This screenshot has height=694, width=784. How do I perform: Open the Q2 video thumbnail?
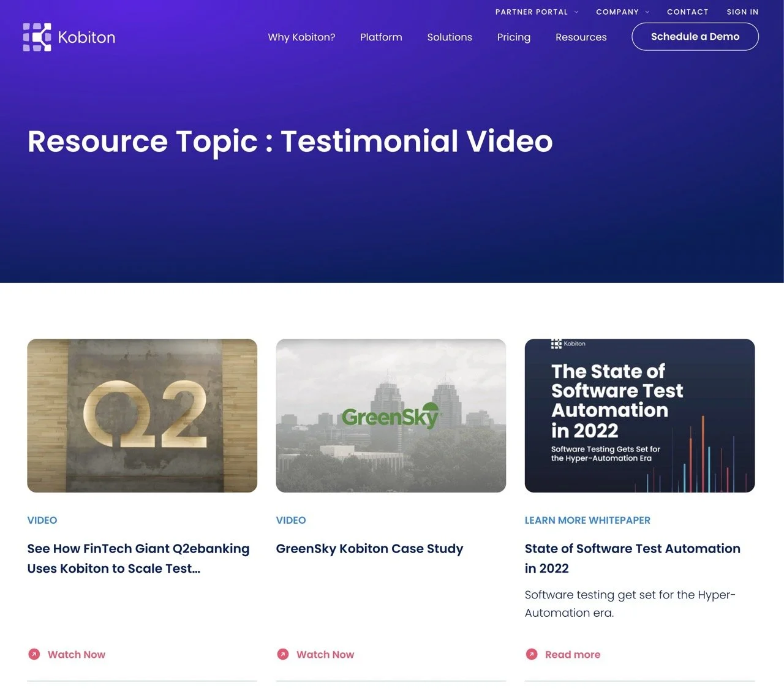[x=142, y=415]
